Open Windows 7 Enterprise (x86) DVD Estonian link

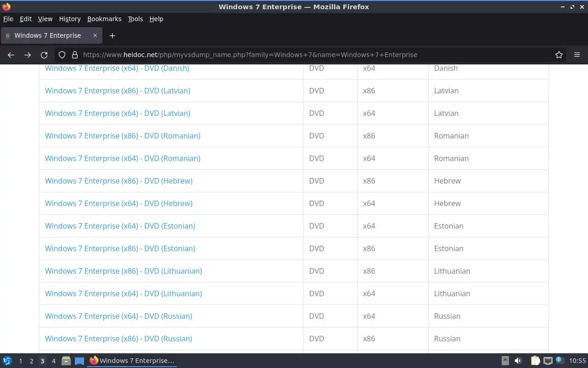(x=120, y=248)
